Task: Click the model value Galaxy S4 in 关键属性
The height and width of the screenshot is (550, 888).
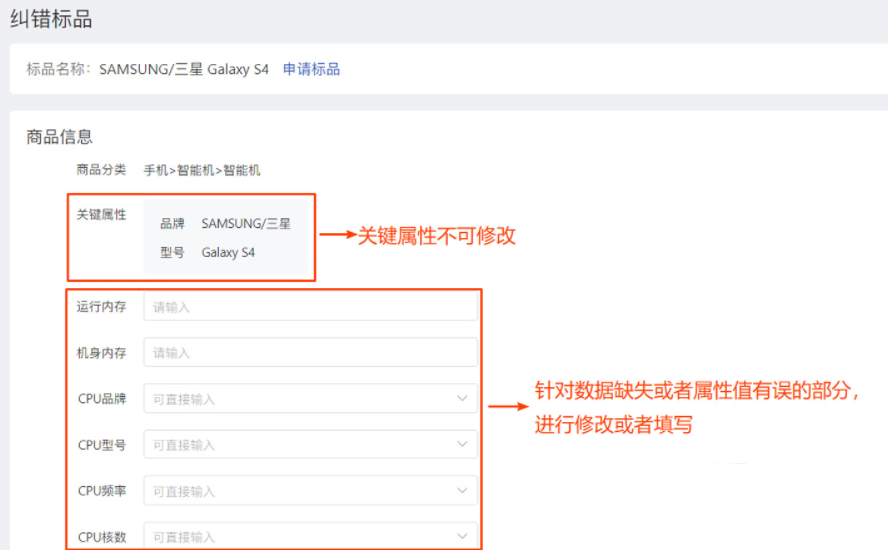Action: (x=228, y=253)
